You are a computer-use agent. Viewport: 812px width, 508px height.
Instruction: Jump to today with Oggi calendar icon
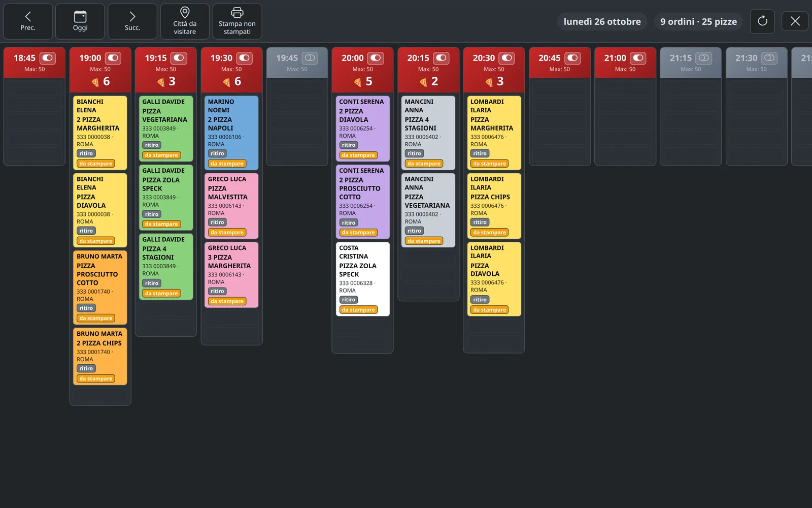tap(80, 21)
